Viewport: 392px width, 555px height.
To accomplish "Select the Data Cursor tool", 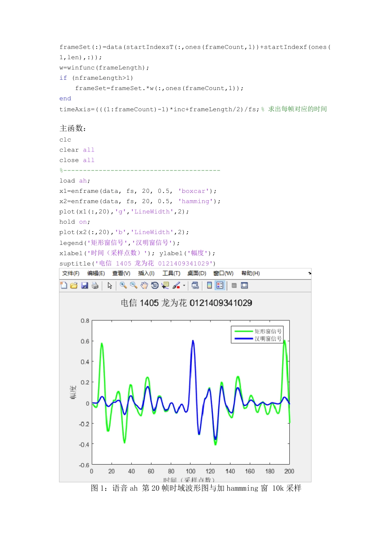I will (x=165, y=285).
